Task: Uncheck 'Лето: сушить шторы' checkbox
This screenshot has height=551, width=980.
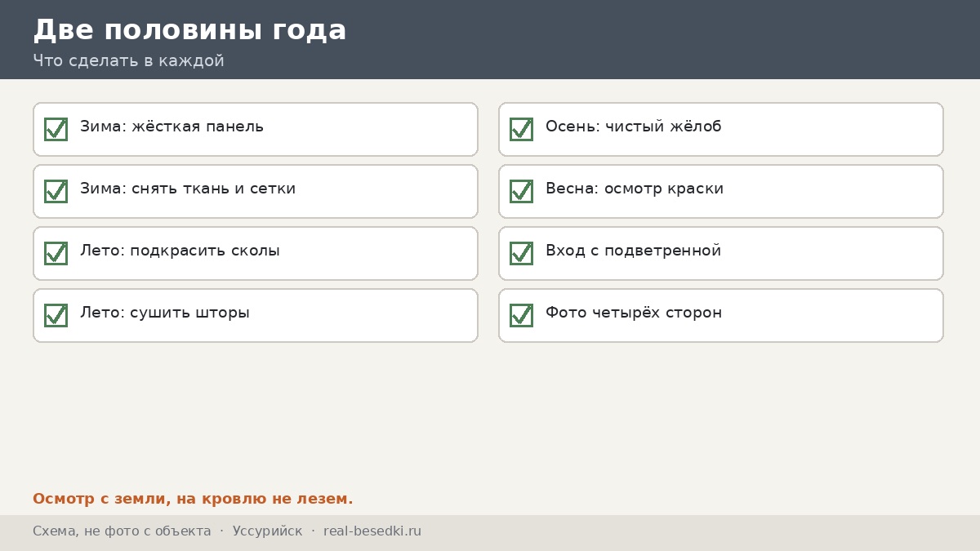Action: [56, 315]
